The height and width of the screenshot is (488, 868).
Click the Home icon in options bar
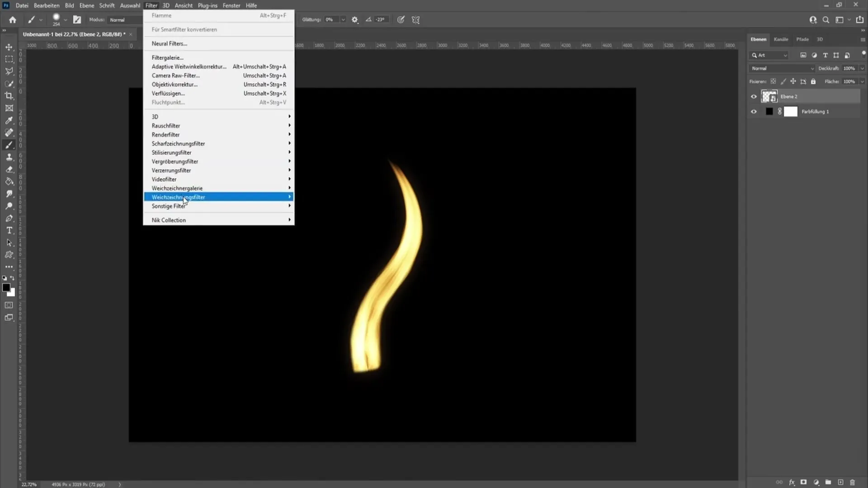13,20
